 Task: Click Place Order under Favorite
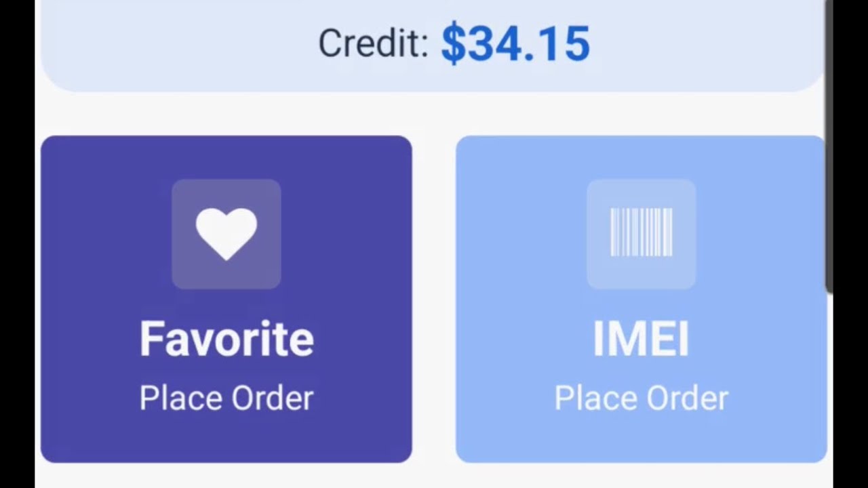(226, 398)
